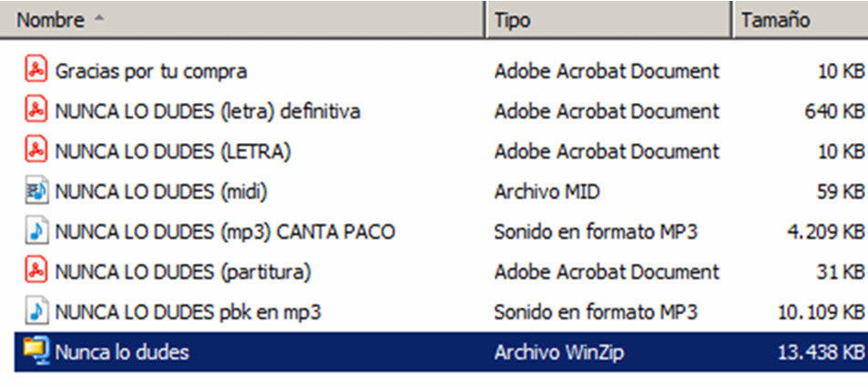Click MP3 icon of pbk en mp3 file
Viewport: 868px width, 387px height.
36,311
